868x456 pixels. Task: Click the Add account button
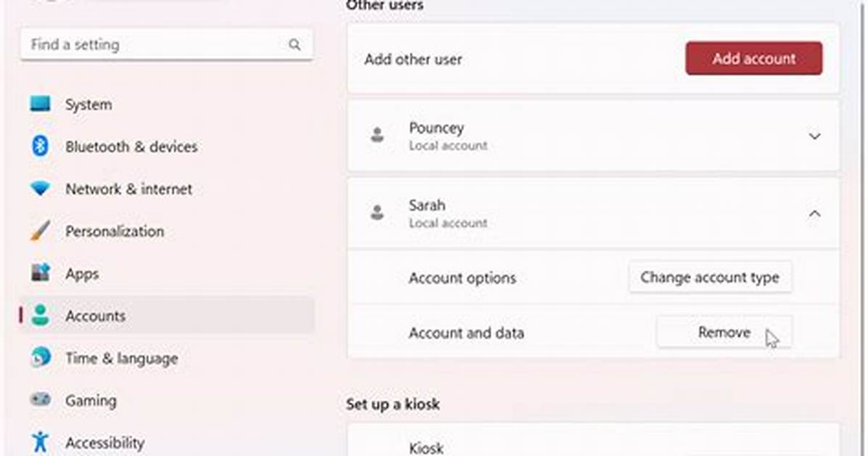(x=753, y=58)
